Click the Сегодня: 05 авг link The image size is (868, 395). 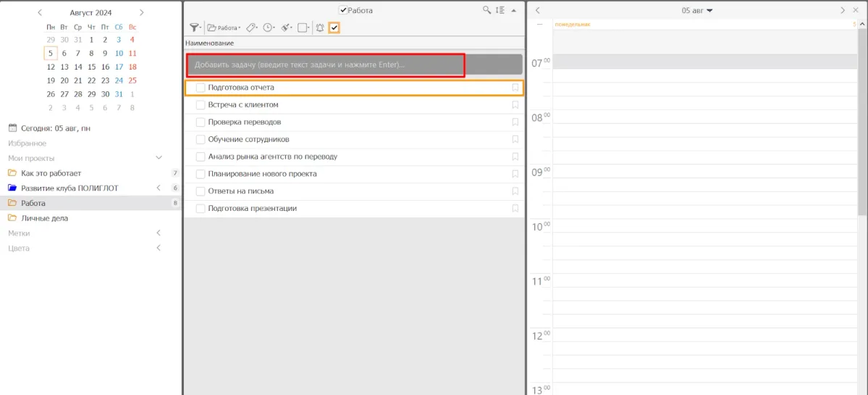click(x=55, y=128)
